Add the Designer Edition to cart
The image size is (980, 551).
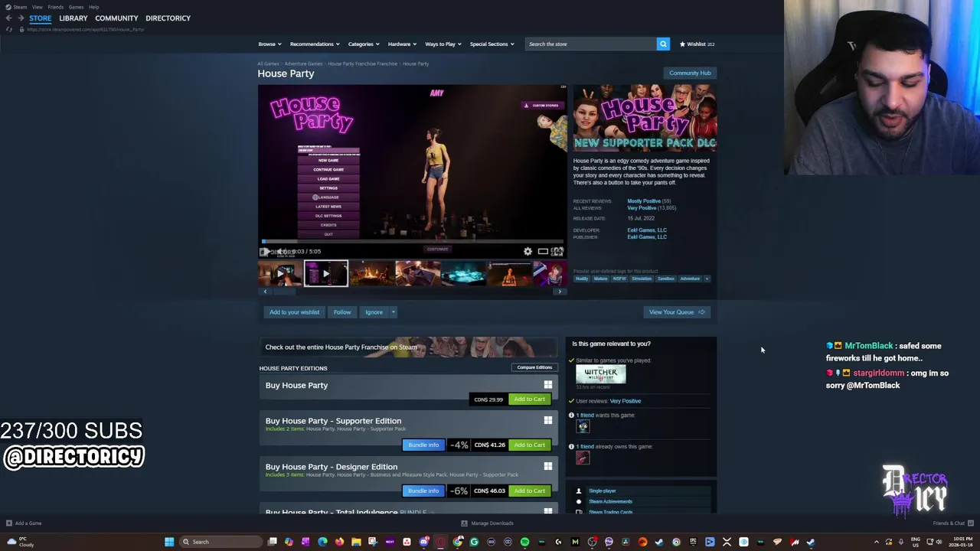(529, 491)
